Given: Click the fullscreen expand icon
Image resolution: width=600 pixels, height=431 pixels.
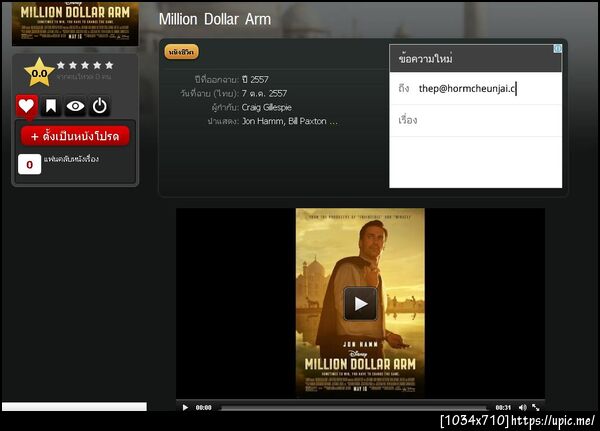Looking at the screenshot, I should 536,408.
